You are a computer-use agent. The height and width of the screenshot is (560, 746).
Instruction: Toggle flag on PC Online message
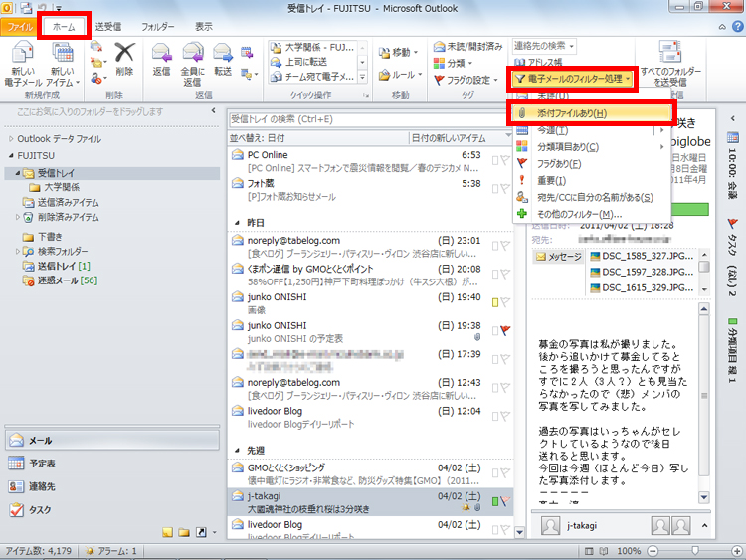505,160
